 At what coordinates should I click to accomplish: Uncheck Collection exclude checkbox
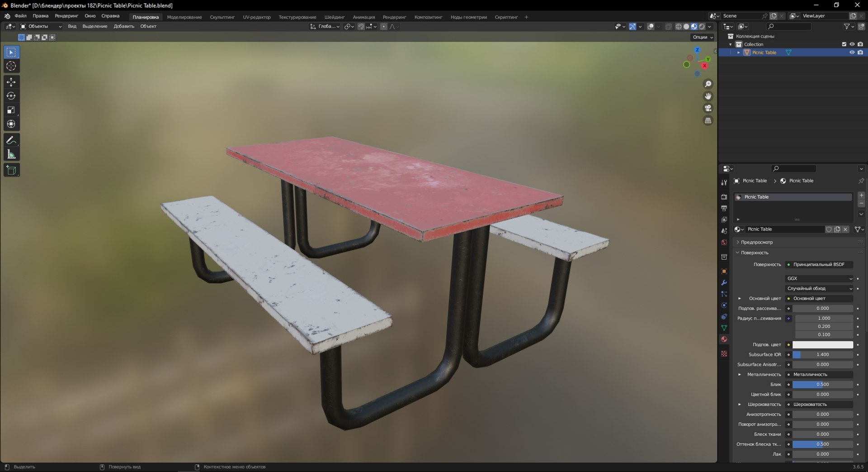click(844, 44)
